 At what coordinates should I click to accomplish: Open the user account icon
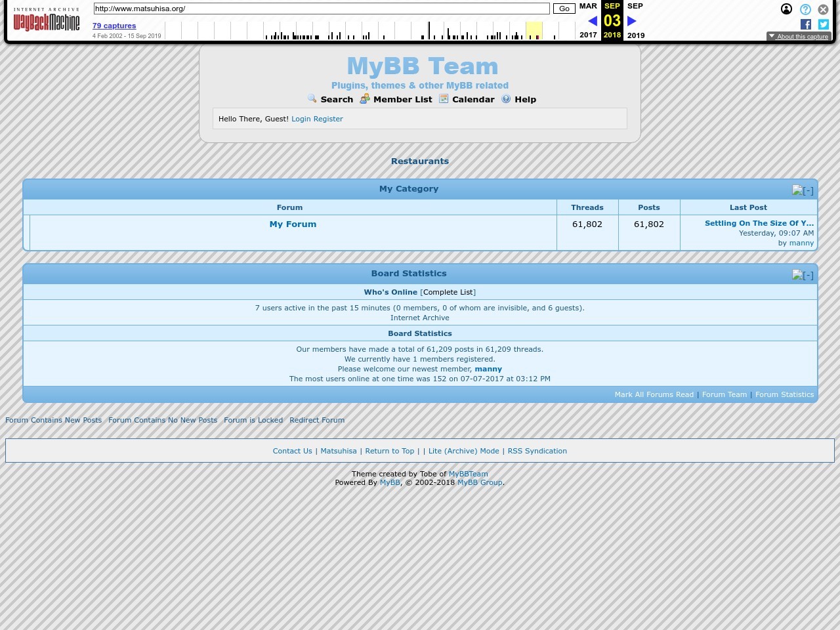[786, 9]
